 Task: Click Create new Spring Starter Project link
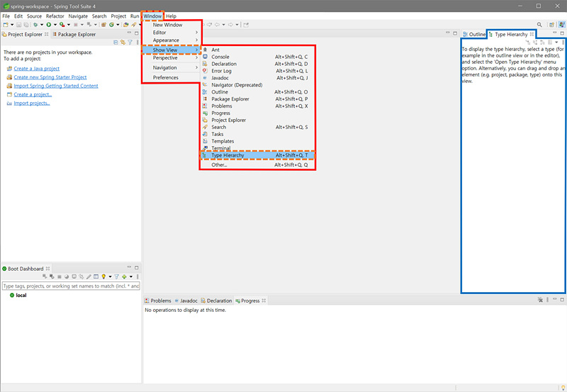(x=50, y=77)
